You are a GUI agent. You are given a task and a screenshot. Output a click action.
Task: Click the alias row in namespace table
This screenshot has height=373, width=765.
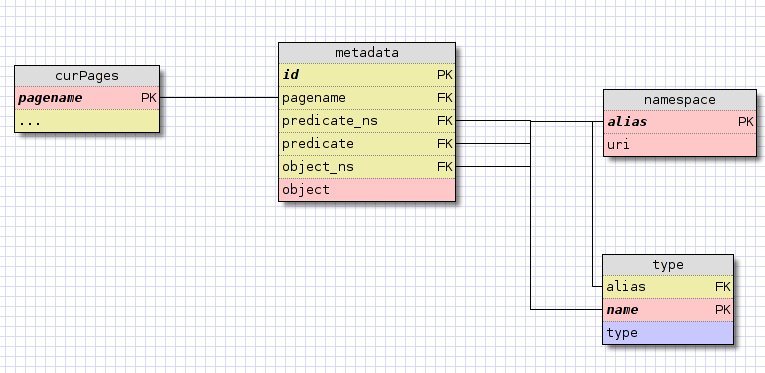tap(680, 122)
